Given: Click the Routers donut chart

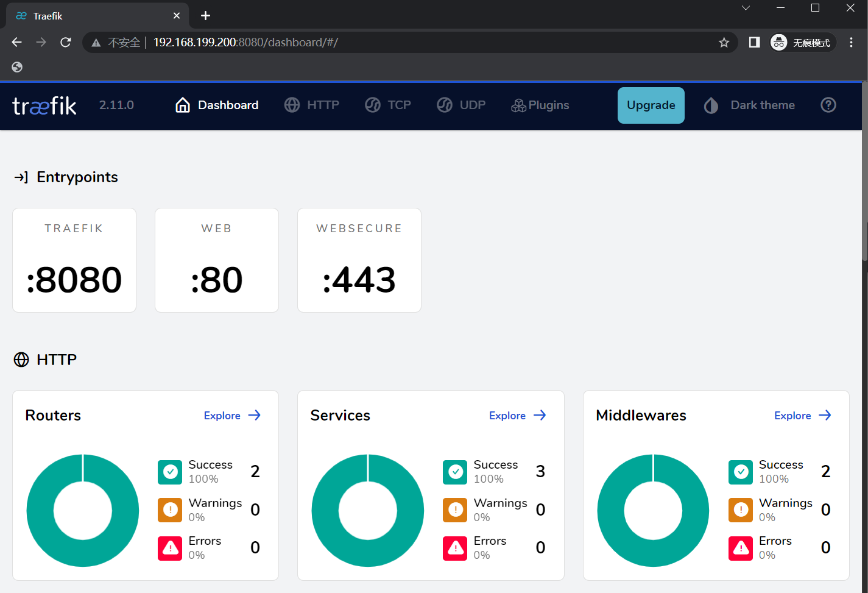Looking at the screenshot, I should (x=83, y=510).
